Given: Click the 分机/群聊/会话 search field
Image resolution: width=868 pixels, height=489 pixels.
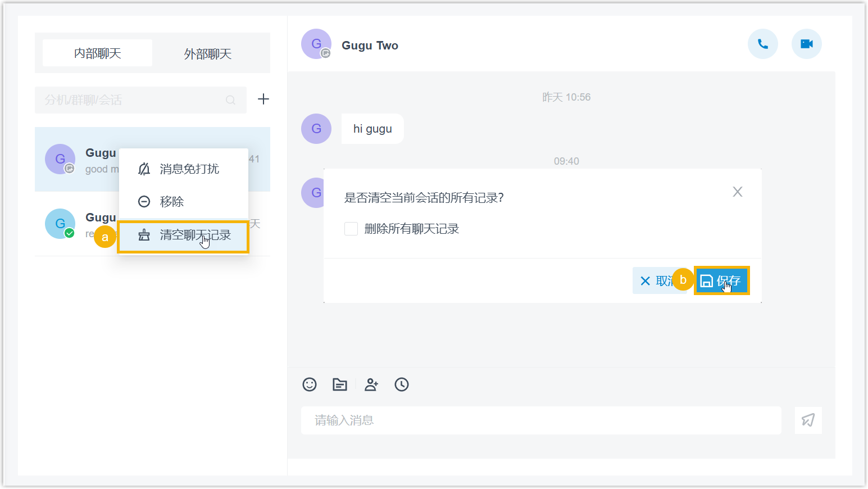Looking at the screenshot, I should [x=140, y=100].
